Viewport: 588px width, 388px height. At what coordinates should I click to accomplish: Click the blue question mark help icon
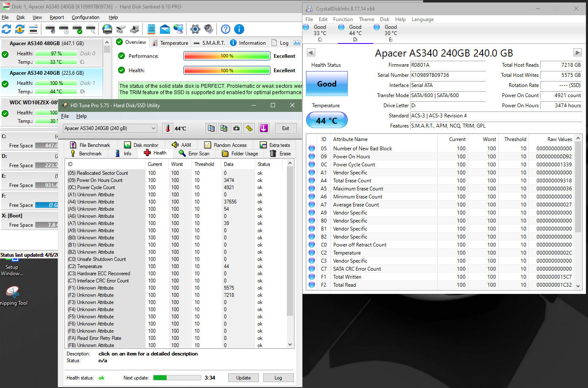(226, 29)
